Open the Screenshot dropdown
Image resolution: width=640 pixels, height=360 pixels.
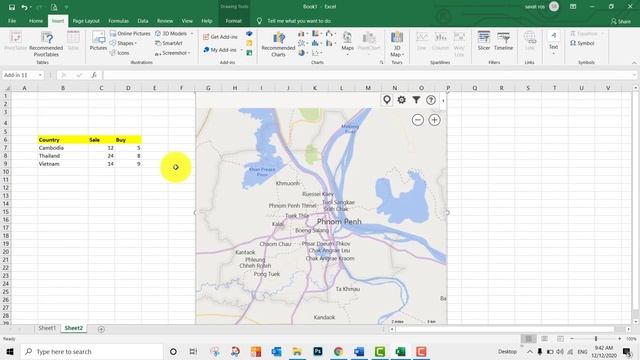click(x=189, y=53)
